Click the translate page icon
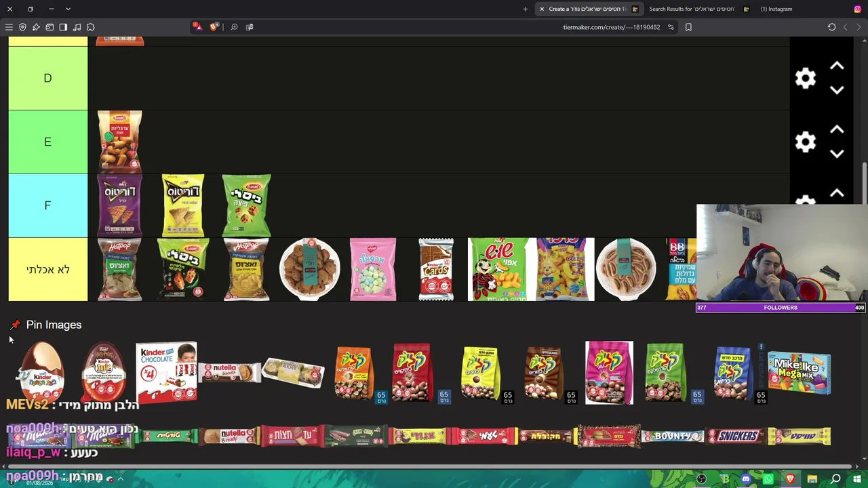Viewport: 868px width, 488px height. 250,27
